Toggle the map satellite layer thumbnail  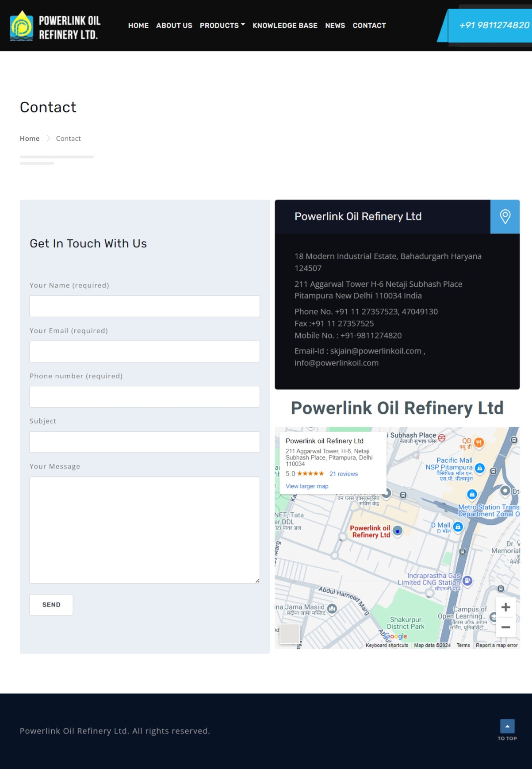(290, 634)
